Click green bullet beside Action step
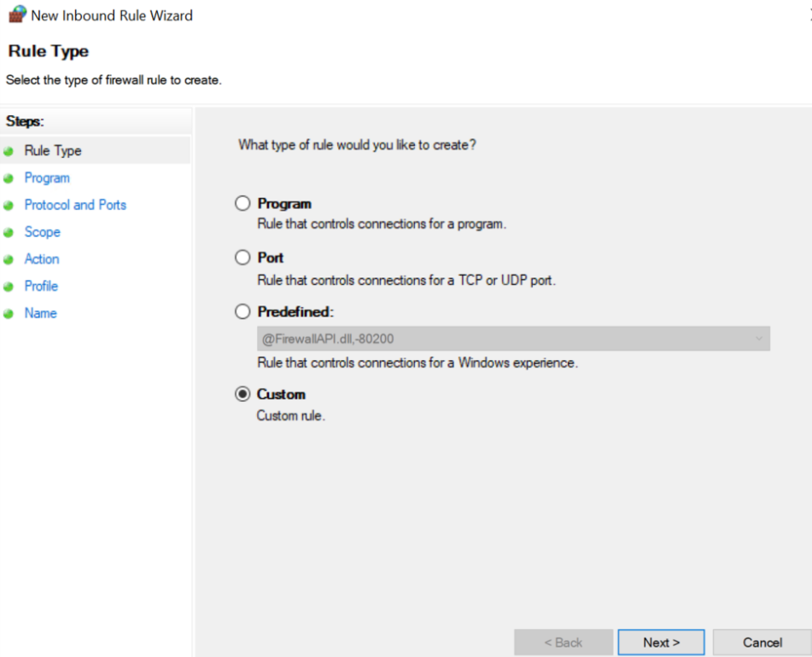 (x=9, y=259)
